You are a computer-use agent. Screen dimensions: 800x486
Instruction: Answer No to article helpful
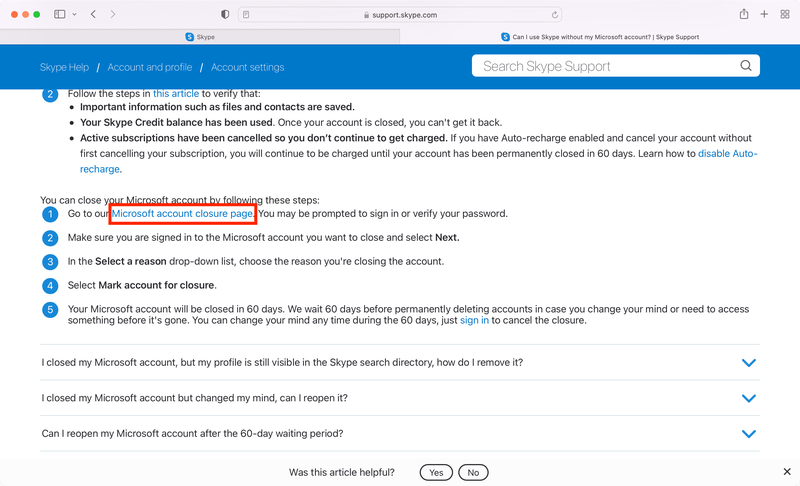[x=473, y=473]
